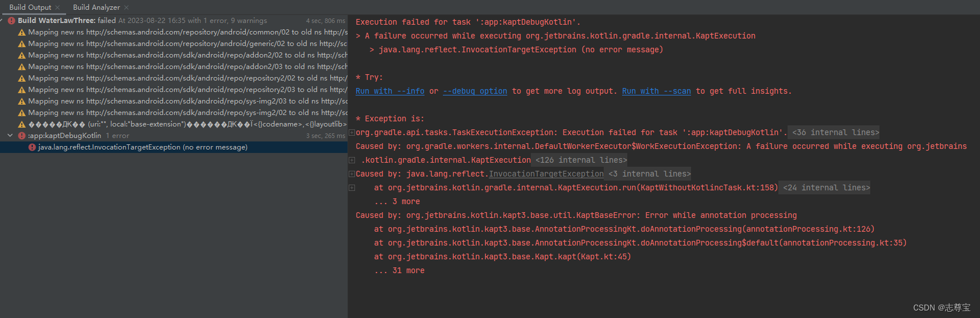Click the 'annotationProcessing.kt:126' stack trace line
This screenshot has width=980, height=318.
click(624, 229)
